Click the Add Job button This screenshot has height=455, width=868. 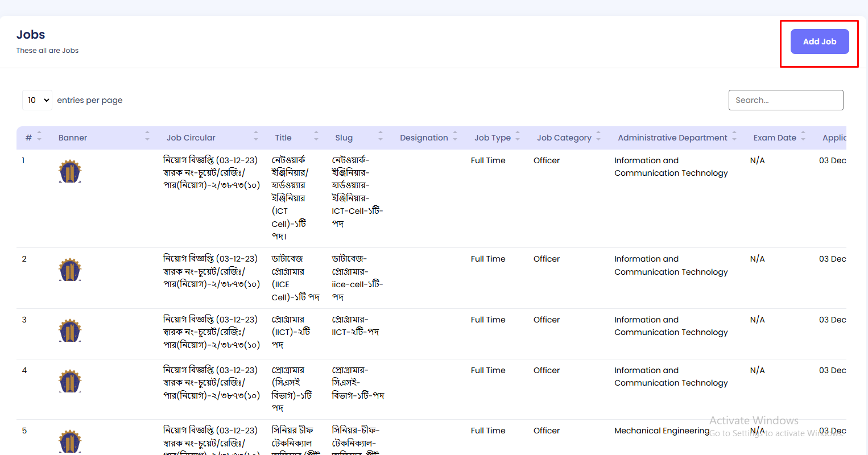tap(819, 42)
